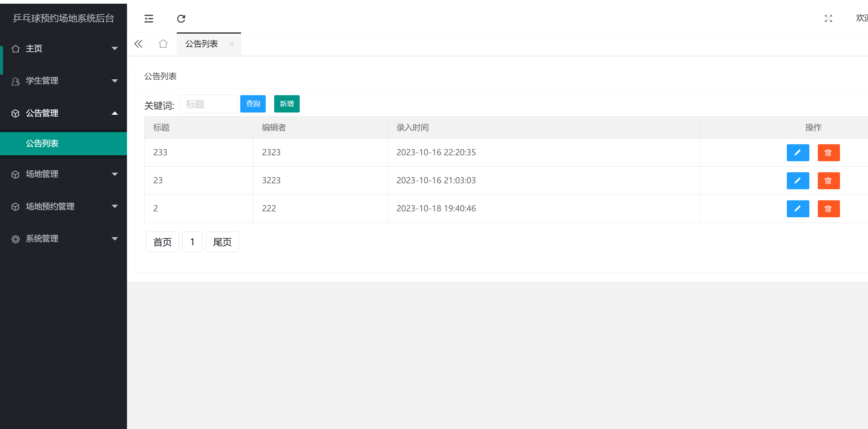The image size is (868, 429).
Task: Open the home tab icon
Action: (163, 44)
